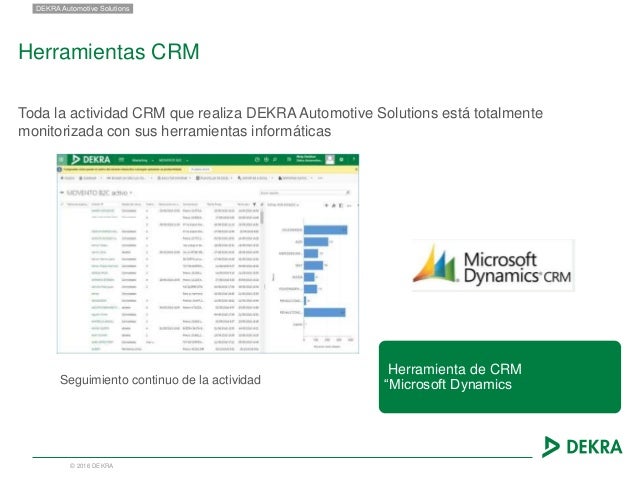Click the Microsoft Dynamics CRM logo

pos(493,265)
